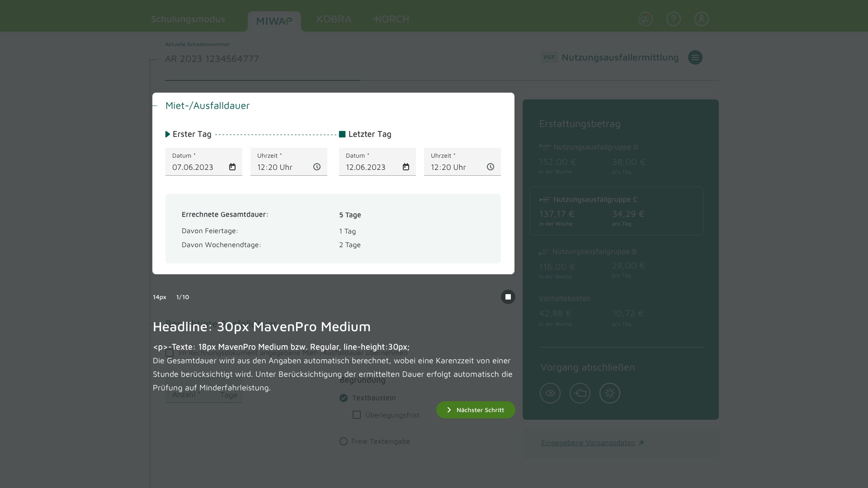Select the Freie Texteingabe radio option
868x488 pixels.
click(x=344, y=441)
